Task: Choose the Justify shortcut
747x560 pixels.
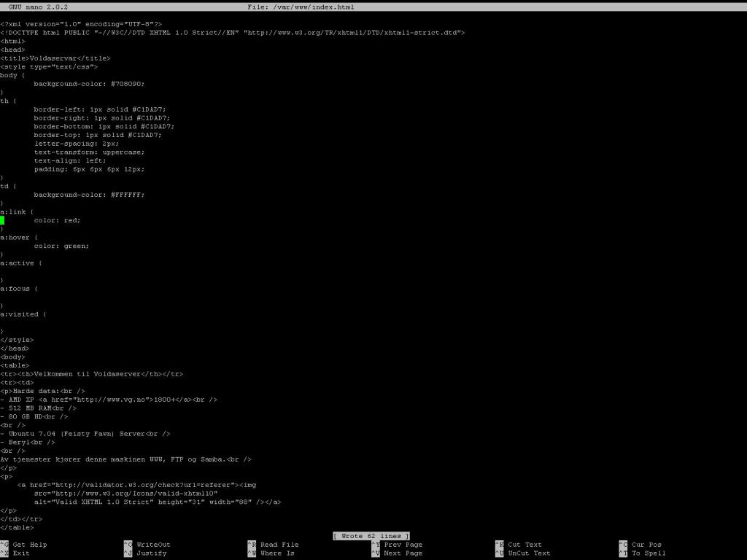Action: click(x=151, y=553)
